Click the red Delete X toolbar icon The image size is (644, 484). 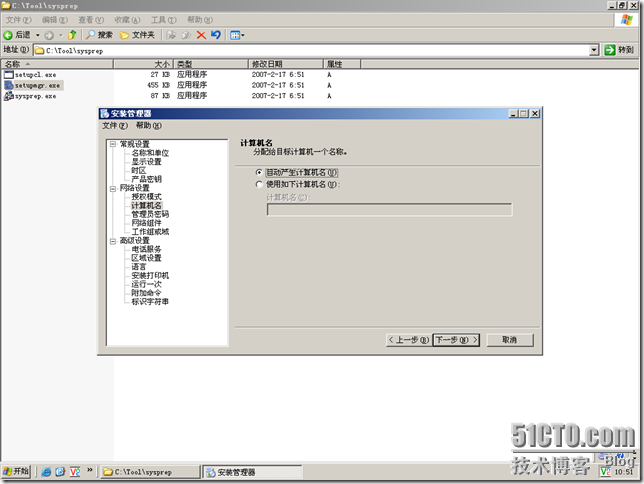(201, 35)
